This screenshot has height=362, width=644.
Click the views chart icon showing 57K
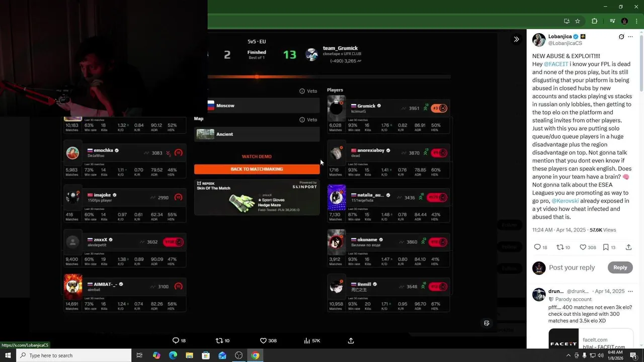[307, 340]
